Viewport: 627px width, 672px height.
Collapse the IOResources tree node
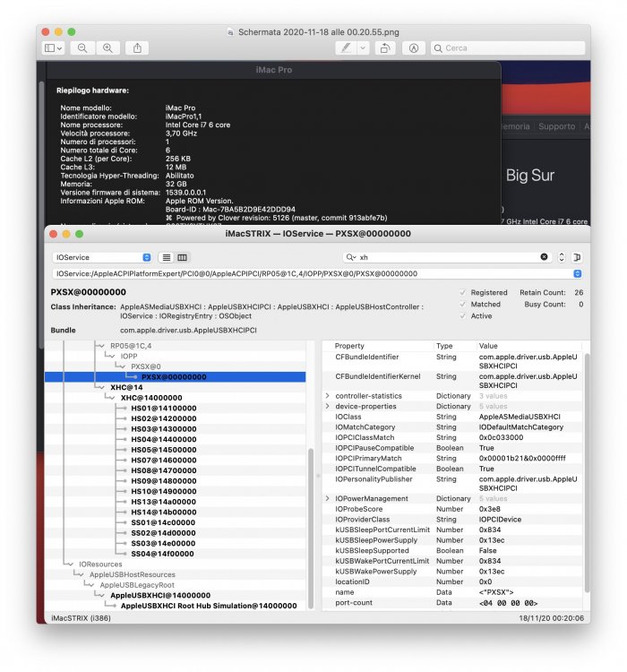tap(71, 564)
